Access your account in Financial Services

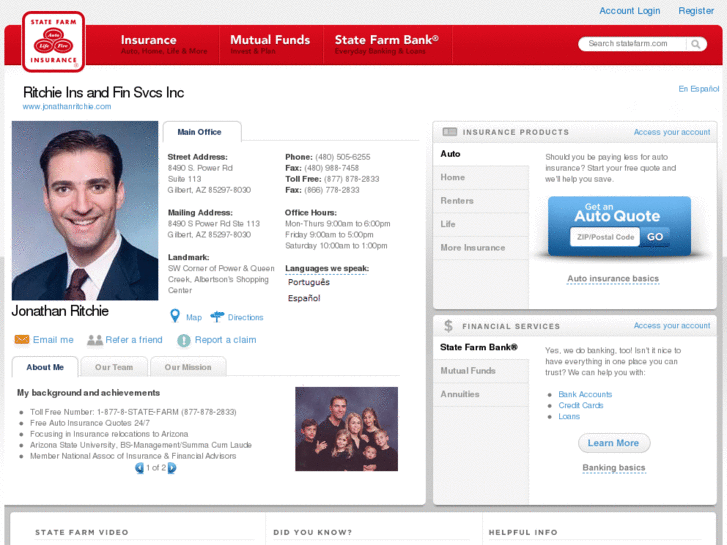672,326
